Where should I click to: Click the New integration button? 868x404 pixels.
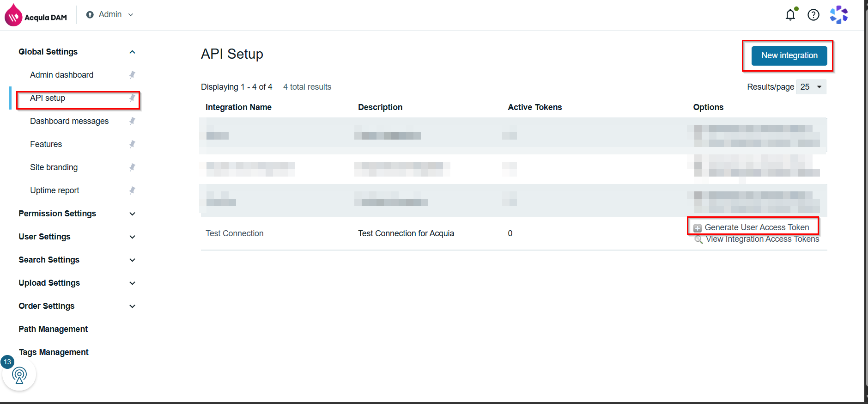[789, 56]
